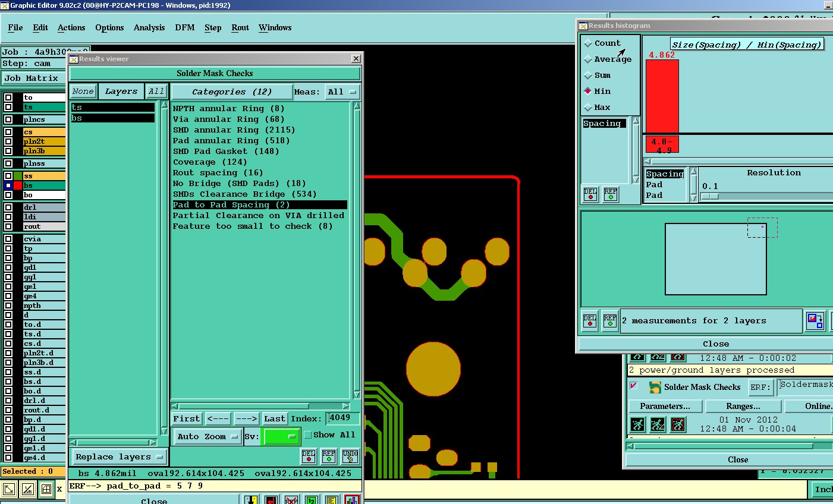Click red-blue transfer icon in histogram window
This screenshot has height=504, width=833.
[815, 321]
